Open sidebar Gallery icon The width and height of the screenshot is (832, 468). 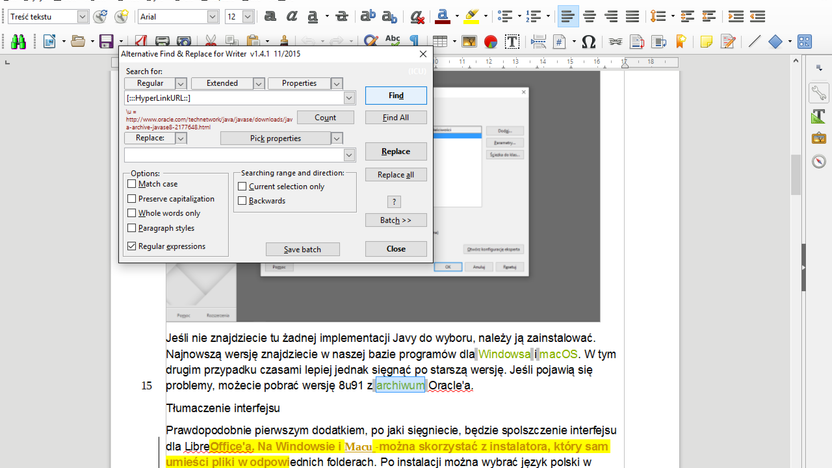(819, 138)
